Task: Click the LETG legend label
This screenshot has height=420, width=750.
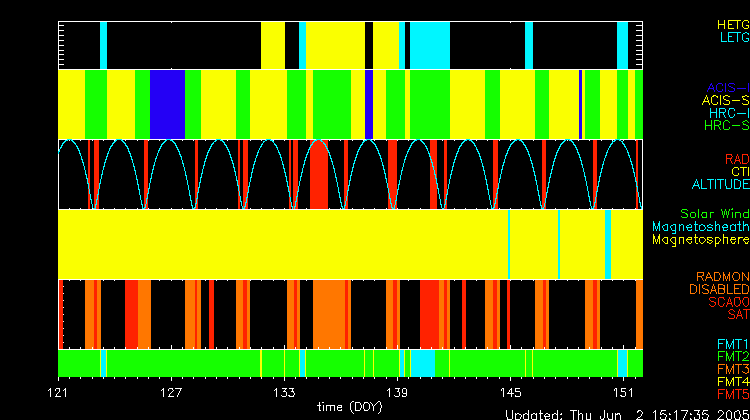Action: (x=733, y=37)
